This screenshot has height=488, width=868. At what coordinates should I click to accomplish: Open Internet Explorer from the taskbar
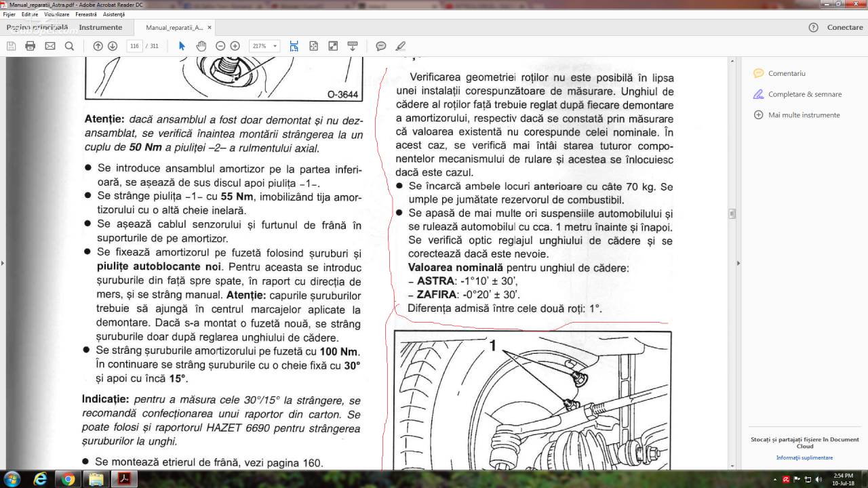(40, 479)
